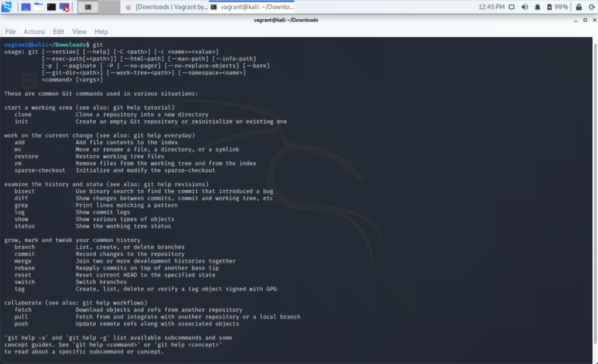This screenshot has width=598, height=364.
Task: Click the log out icon
Action: [x=590, y=7]
